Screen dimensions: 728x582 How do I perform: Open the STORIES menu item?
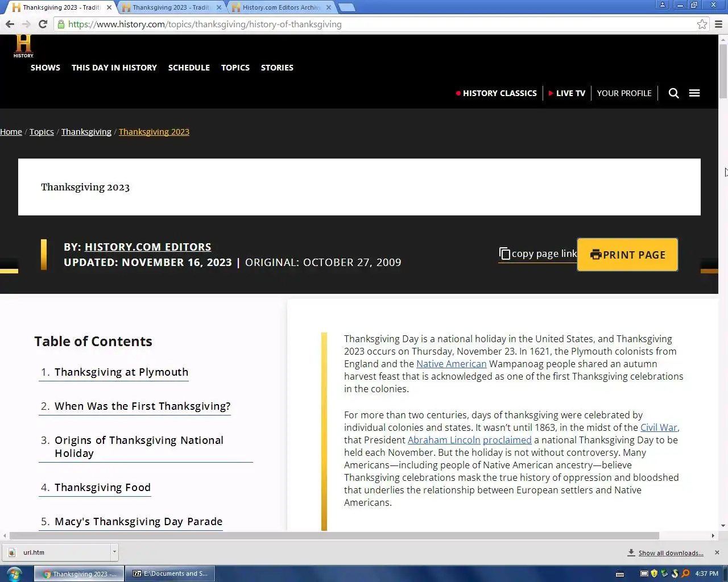277,68
